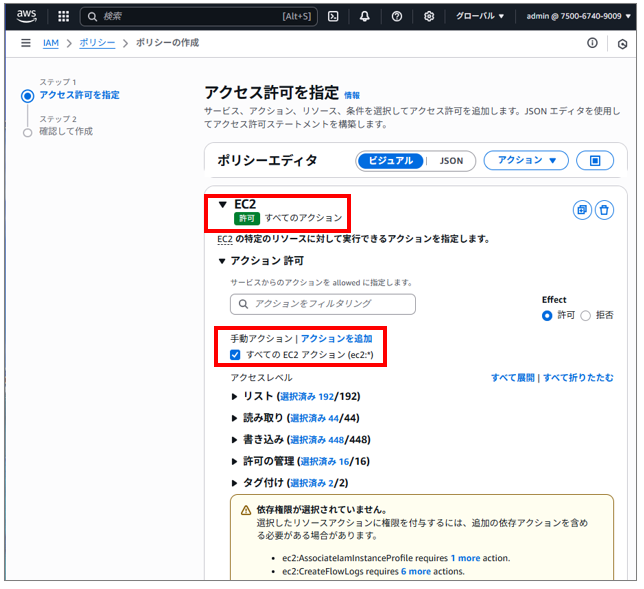Click the hexagon icon at top right
The width and height of the screenshot is (644, 589).
622,44
